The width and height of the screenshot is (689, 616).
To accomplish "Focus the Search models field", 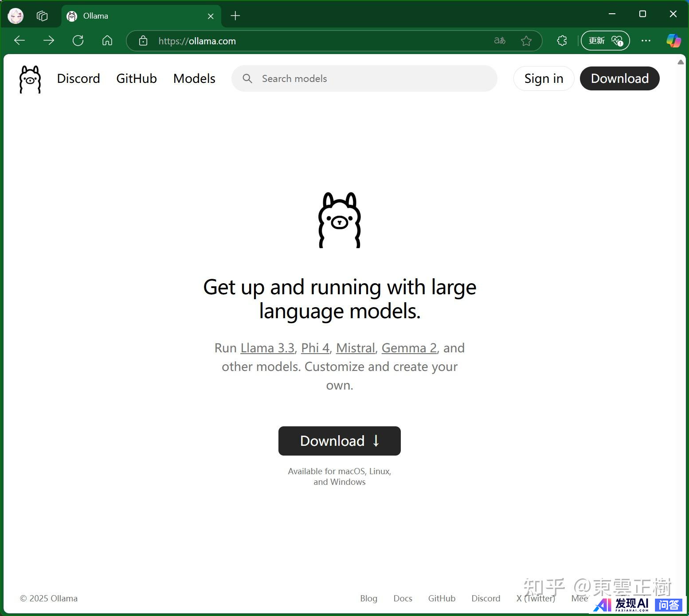I will pyautogui.click(x=364, y=78).
